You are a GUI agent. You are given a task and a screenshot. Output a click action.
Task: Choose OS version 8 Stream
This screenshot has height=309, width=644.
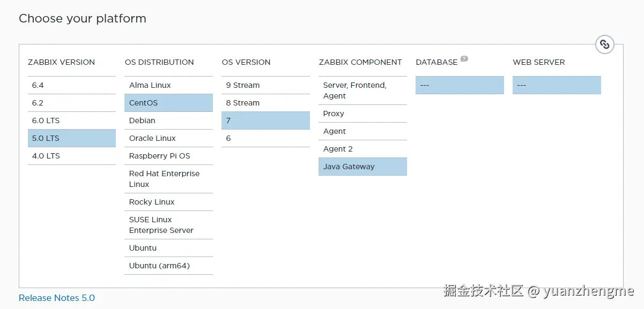(265, 103)
